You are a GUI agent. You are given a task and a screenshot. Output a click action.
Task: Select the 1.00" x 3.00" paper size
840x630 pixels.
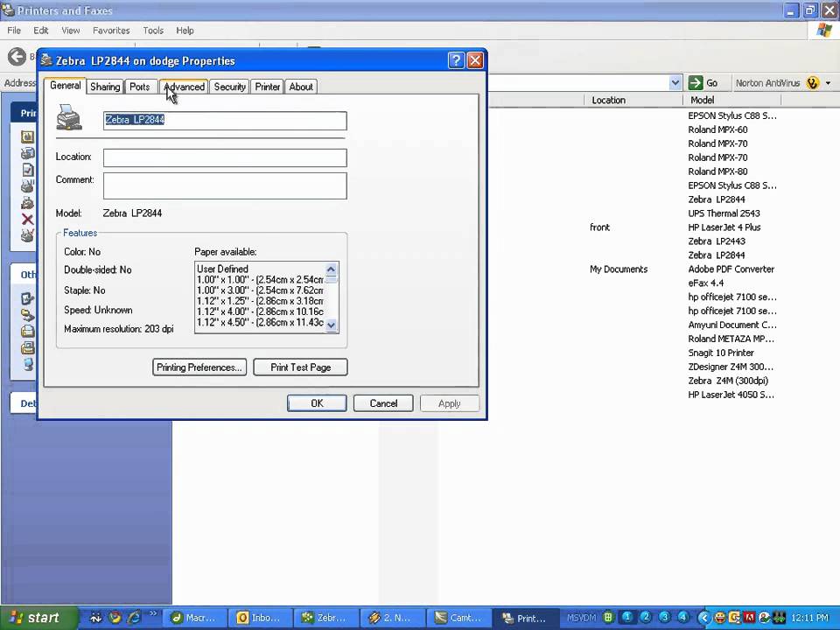(260, 290)
